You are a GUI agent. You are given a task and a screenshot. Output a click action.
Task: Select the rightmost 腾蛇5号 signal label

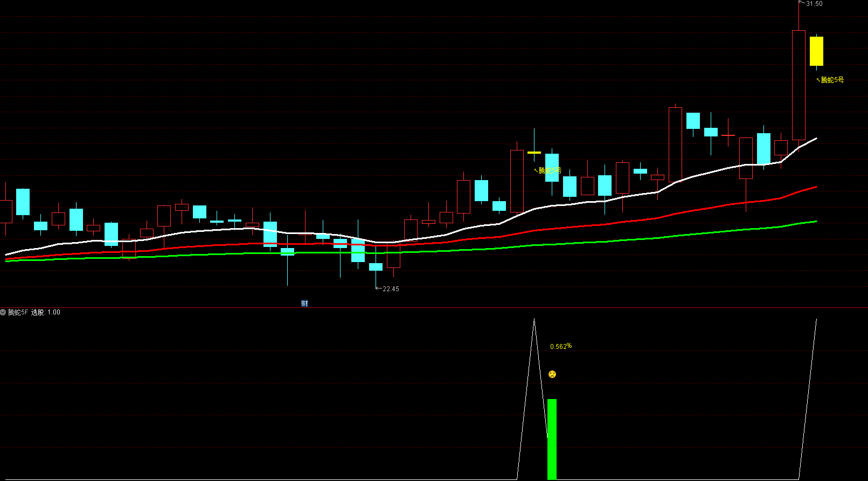[832, 80]
